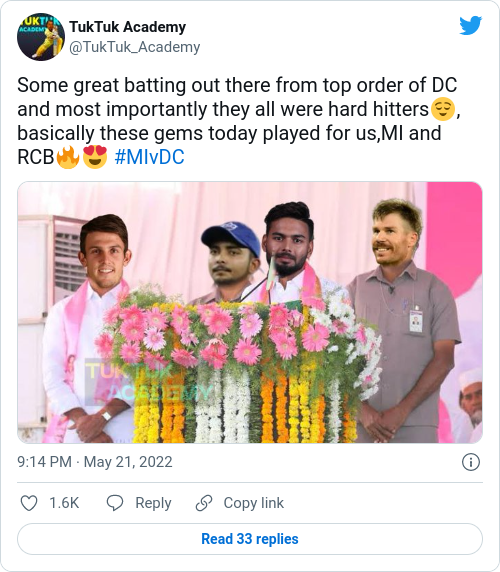Click the Twitter bird logo
This screenshot has width=500, height=572.
coord(470,25)
